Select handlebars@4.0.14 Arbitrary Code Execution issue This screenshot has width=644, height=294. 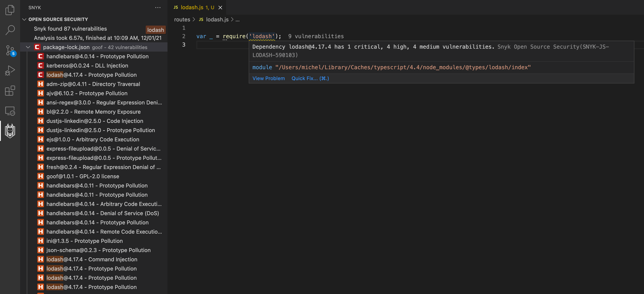[94, 204]
